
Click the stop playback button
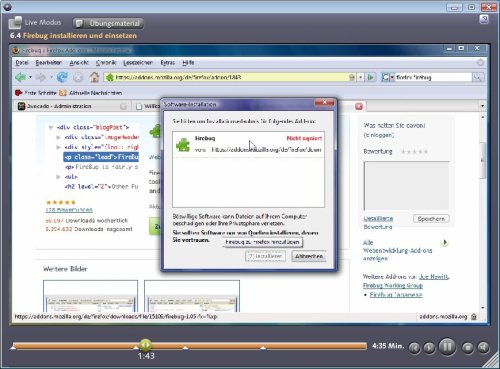coord(468,348)
